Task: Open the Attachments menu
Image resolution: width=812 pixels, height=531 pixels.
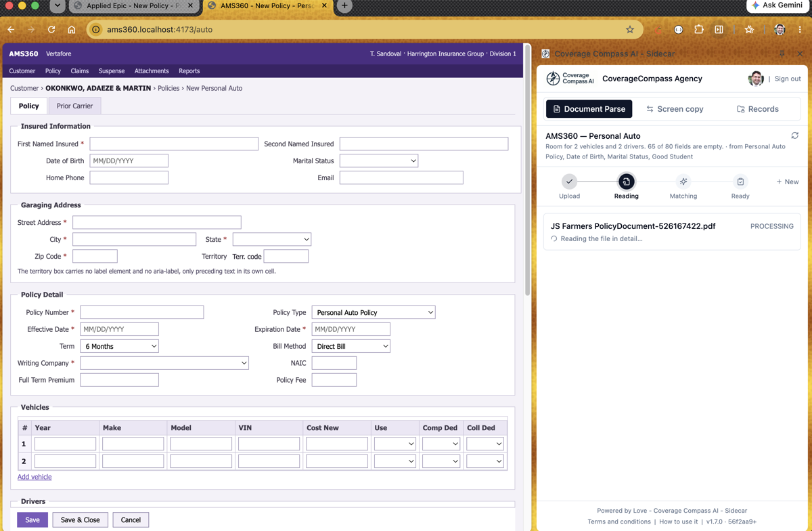Action: (x=152, y=71)
